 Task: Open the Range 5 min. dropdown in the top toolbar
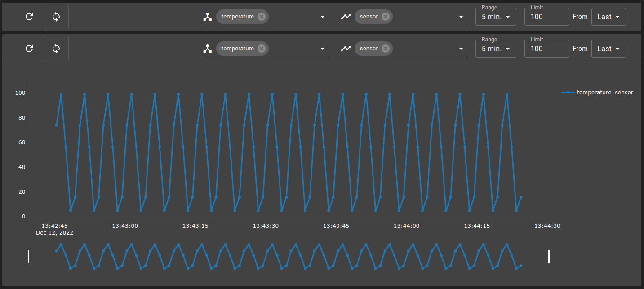[496, 17]
